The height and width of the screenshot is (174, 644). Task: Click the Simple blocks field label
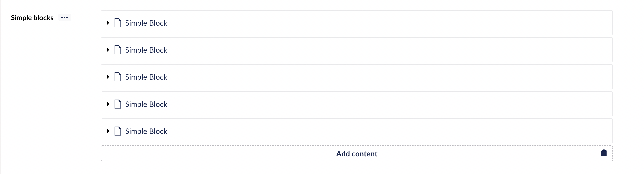click(32, 17)
